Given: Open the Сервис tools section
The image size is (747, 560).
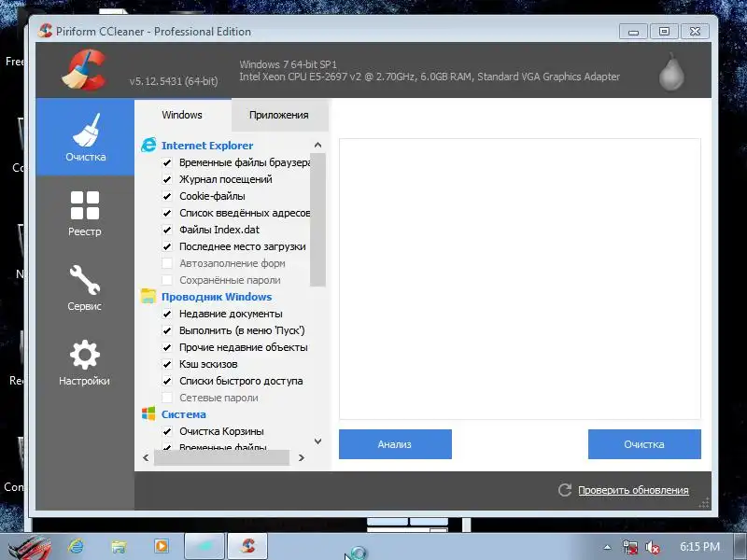Looking at the screenshot, I should point(85,288).
